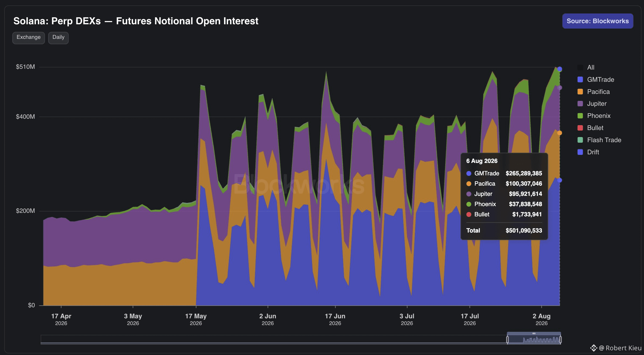Click the total value '$501,090,533' in tooltip
644x355 pixels.
tap(524, 231)
